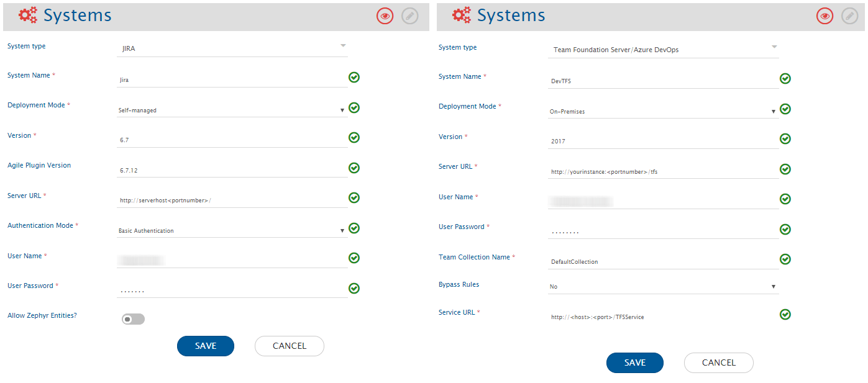This screenshot has height=383, width=868.
Task: Click the pencil edit icon in TFS panel
Action: [849, 17]
